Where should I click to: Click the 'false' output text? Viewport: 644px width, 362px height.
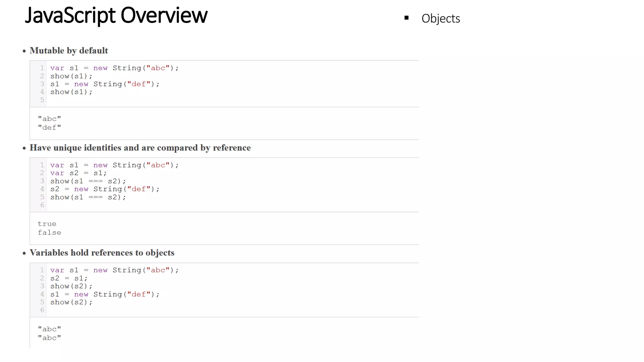(x=49, y=233)
